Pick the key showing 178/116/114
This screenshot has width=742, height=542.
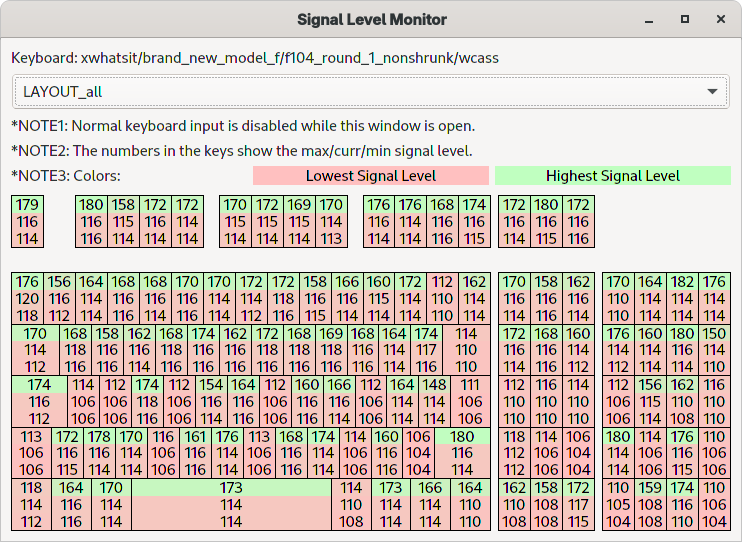[x=99, y=453]
